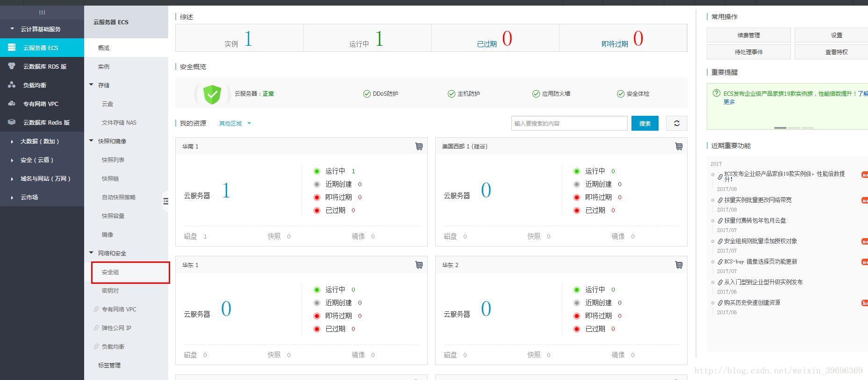
Task: Click 磁盘 count in 华南 1 card
Action: [x=205, y=237]
